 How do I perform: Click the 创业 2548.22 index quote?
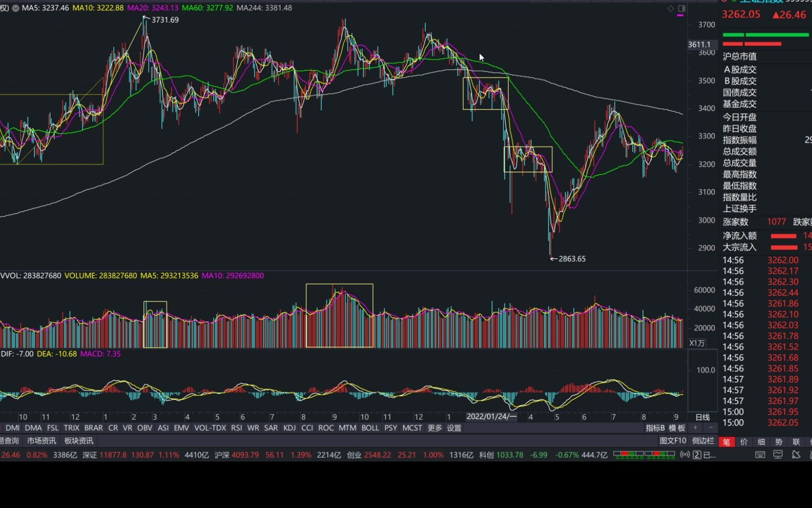point(369,455)
